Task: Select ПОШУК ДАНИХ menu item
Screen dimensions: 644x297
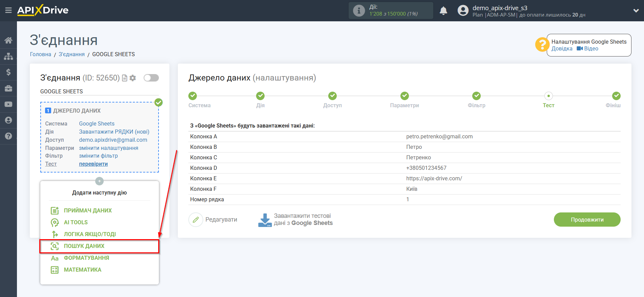Action: tap(84, 246)
